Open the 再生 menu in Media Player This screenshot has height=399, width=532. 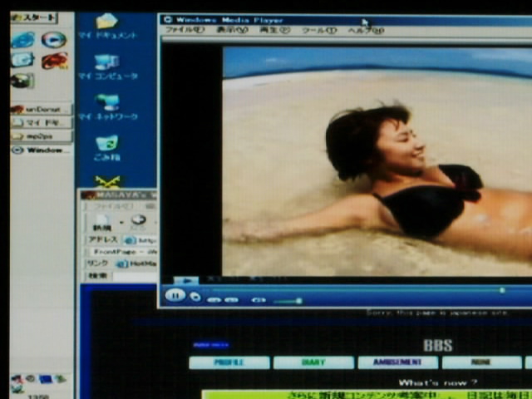click(274, 30)
